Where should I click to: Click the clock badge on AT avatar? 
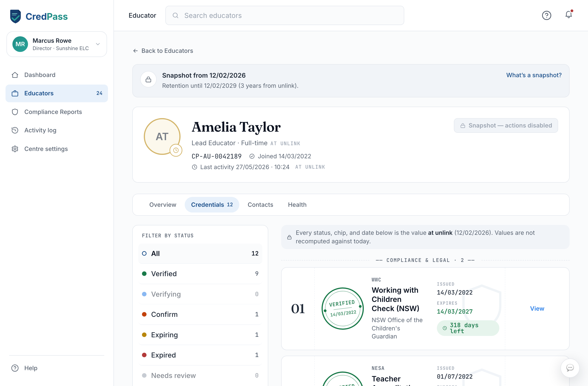(176, 150)
